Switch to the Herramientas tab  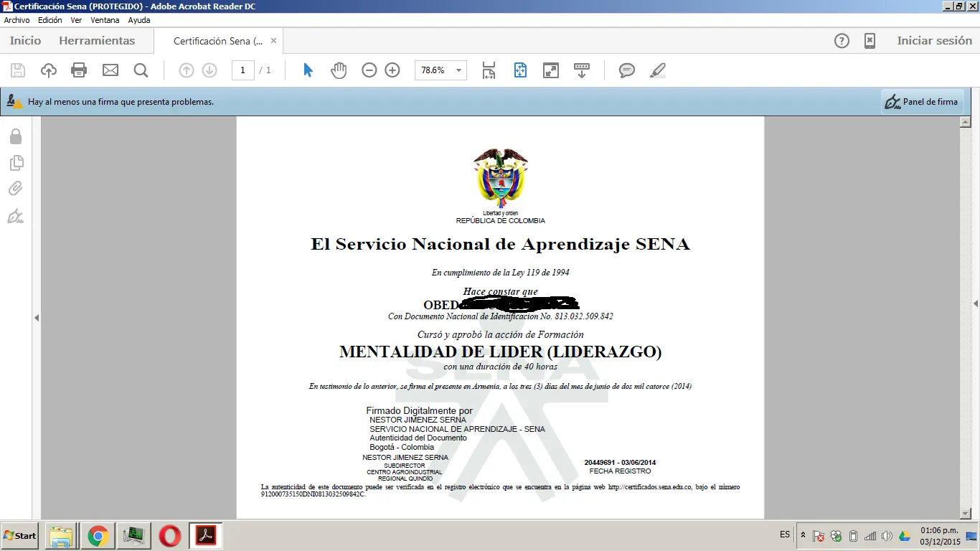pos(97,41)
